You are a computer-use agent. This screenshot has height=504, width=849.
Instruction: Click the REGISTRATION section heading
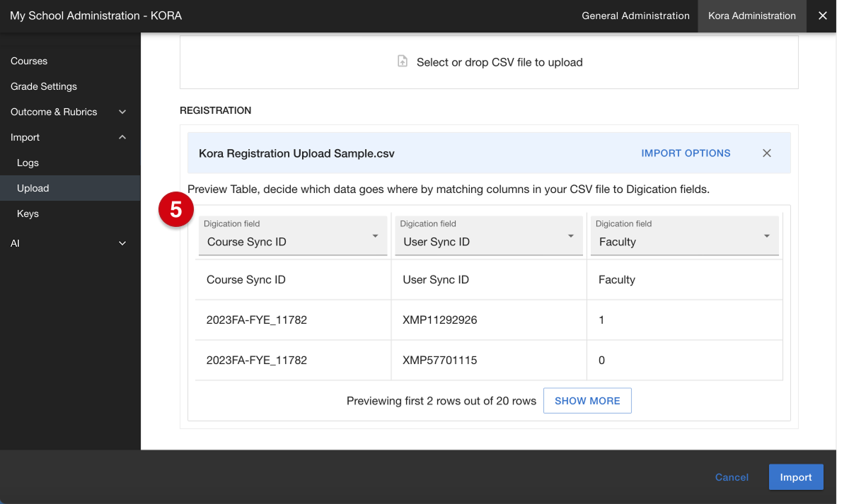click(x=215, y=111)
